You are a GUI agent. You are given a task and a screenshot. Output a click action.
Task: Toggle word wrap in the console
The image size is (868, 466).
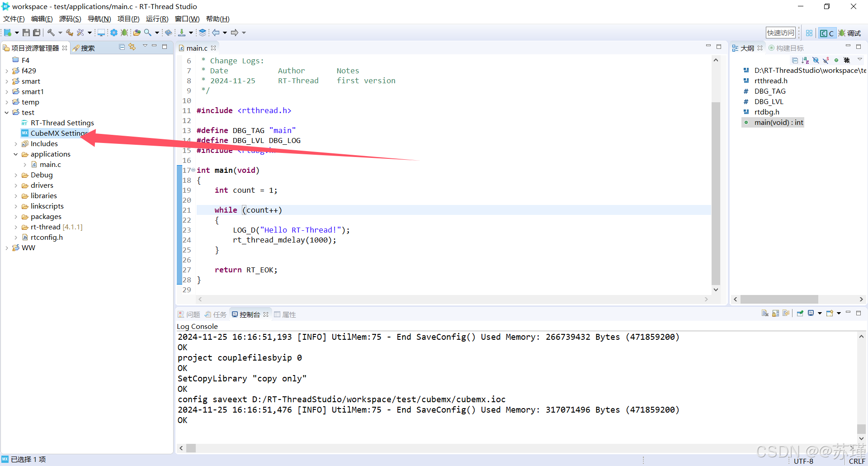pyautogui.click(x=786, y=313)
